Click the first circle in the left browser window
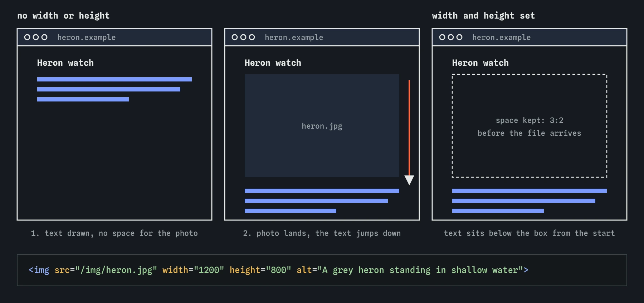 27,37
